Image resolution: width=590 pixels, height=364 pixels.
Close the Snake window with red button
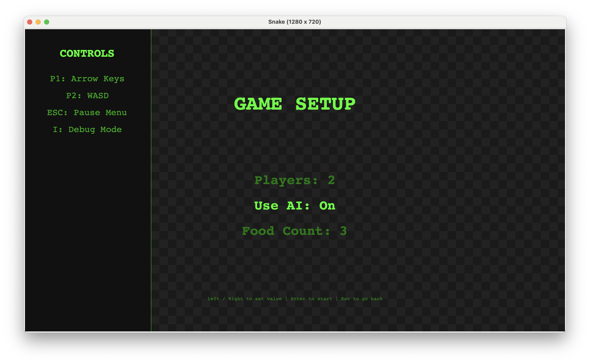[x=30, y=22]
